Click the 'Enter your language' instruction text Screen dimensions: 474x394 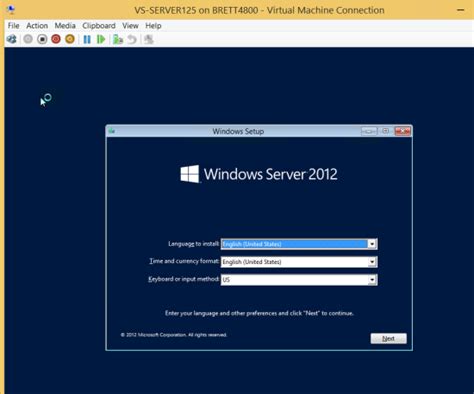(259, 313)
